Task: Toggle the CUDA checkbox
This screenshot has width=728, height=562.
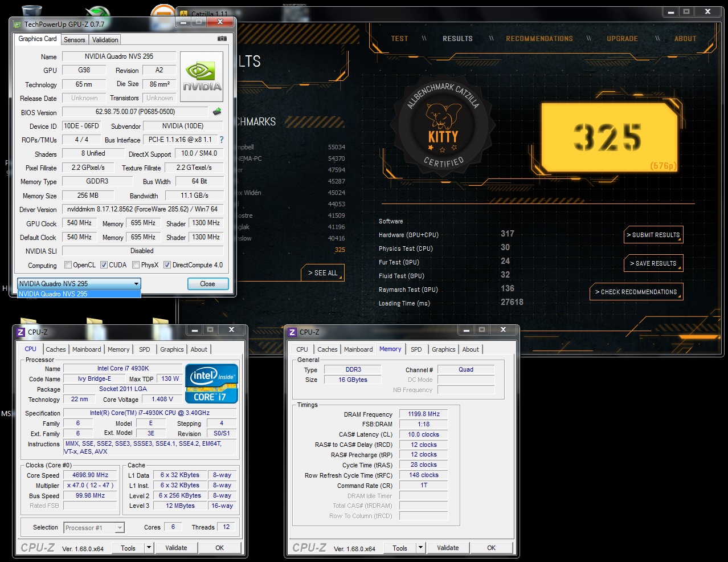Action: [104, 264]
